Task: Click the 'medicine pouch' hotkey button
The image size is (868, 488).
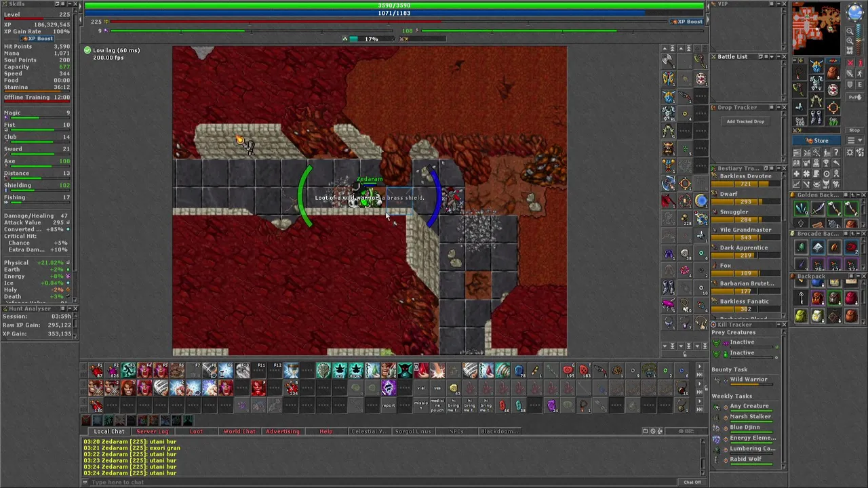Action: (x=437, y=406)
